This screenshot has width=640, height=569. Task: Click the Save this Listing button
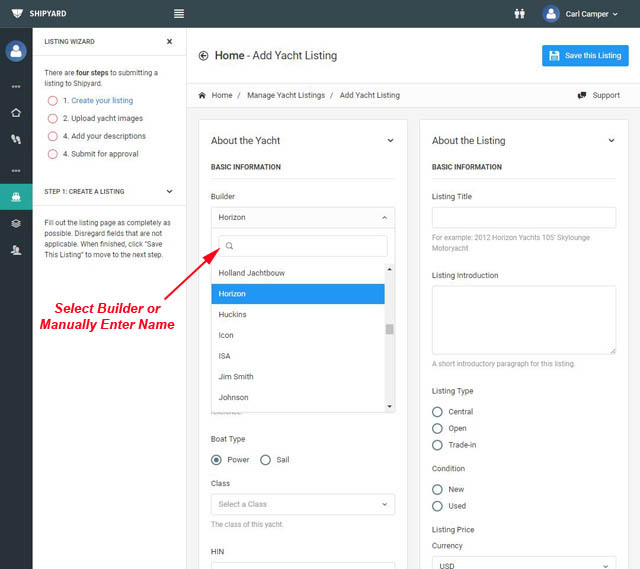pyautogui.click(x=585, y=56)
